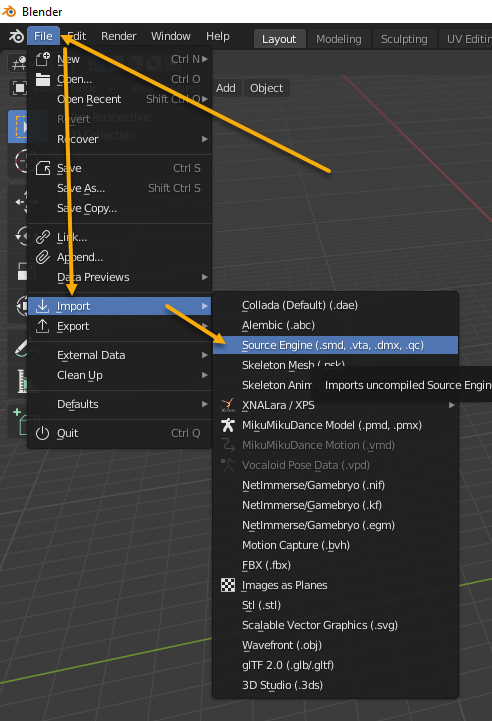Import glTF 2.0 (.glb/.gltf)
The height and width of the screenshot is (721, 492).
pyautogui.click(x=336, y=665)
